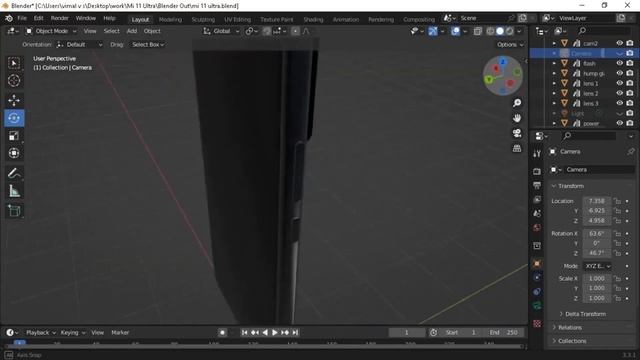Choose the Add Cube tool
The height and width of the screenshot is (360, 640).
(x=14, y=211)
